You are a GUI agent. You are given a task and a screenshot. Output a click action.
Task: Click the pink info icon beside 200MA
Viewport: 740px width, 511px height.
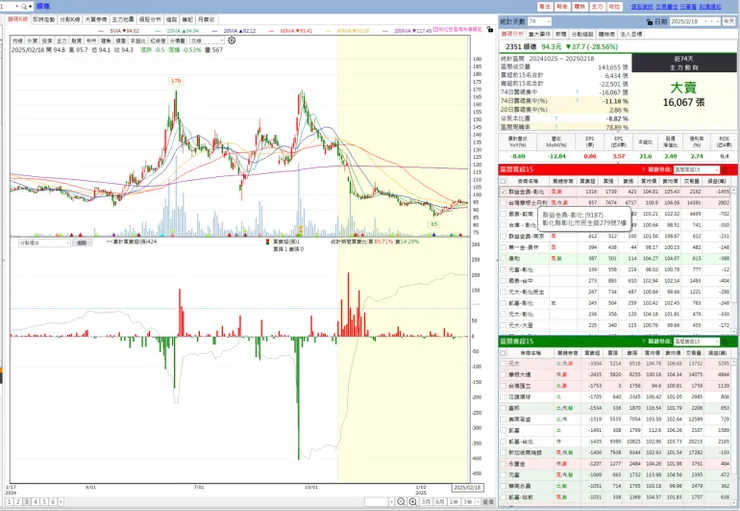[436, 30]
